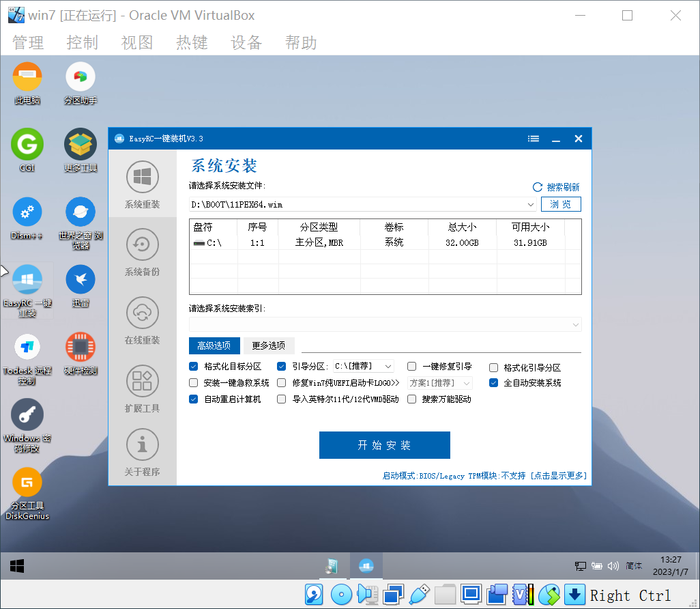Check 安装一键急救系统 option

[x=193, y=383]
